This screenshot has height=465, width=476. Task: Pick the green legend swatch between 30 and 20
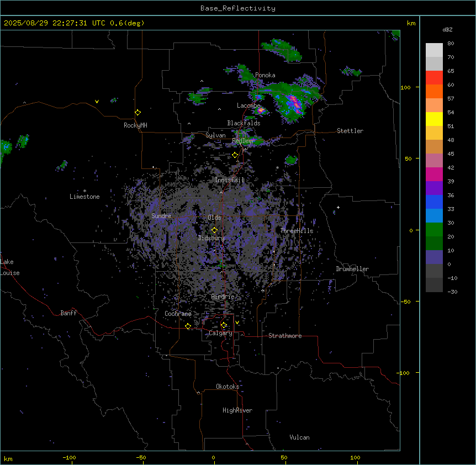pos(434,230)
